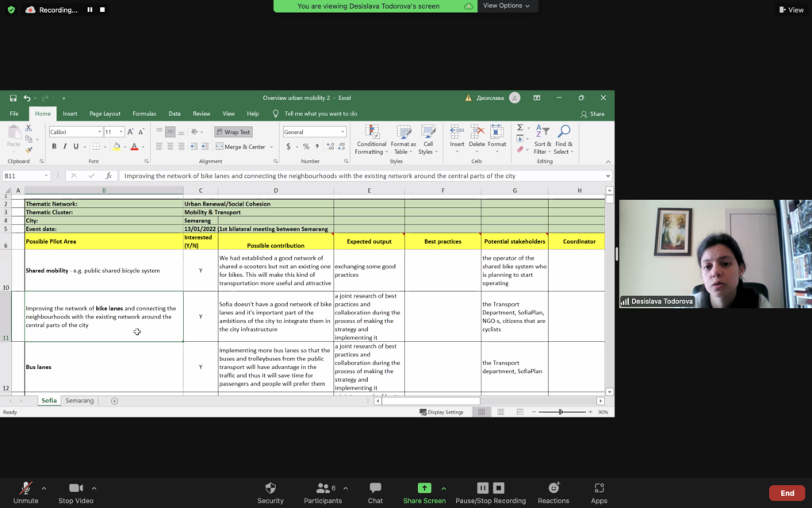Open Conditional Formatting in the ribbon
Viewport: 812px width, 508px height.
(x=371, y=139)
